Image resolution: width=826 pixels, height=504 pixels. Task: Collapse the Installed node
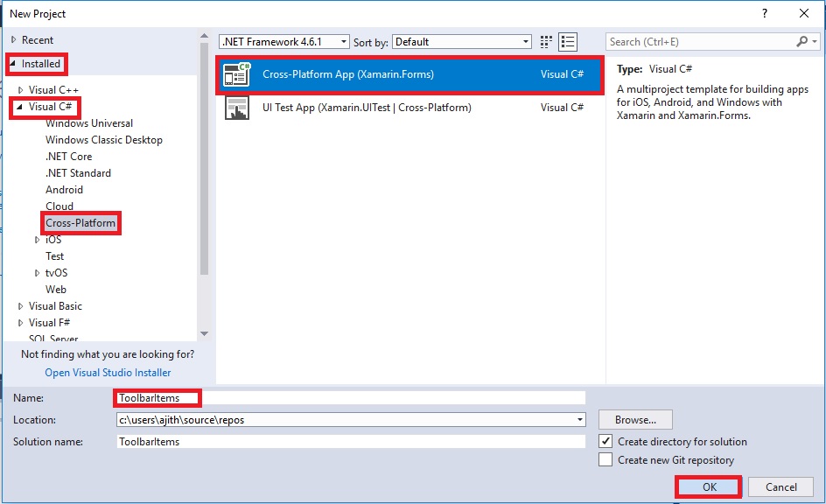point(13,64)
